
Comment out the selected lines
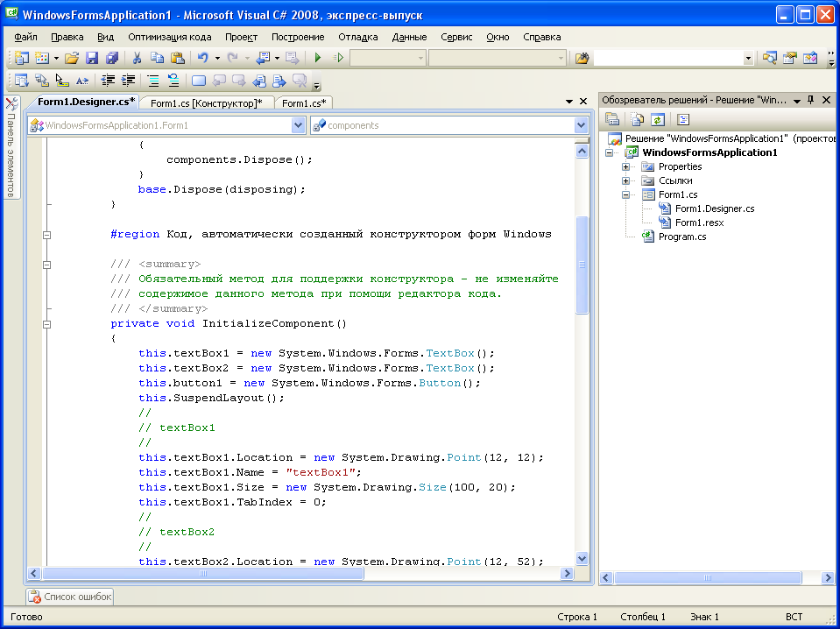153,81
